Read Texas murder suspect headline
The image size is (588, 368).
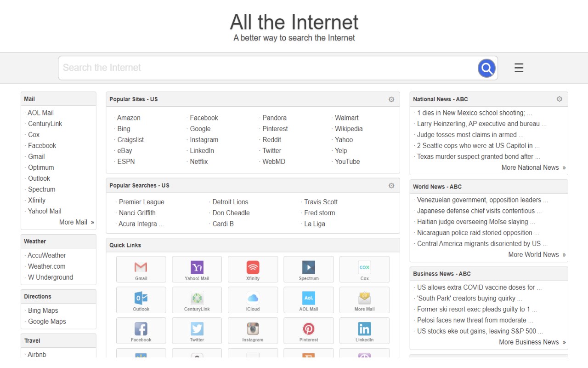pos(479,156)
